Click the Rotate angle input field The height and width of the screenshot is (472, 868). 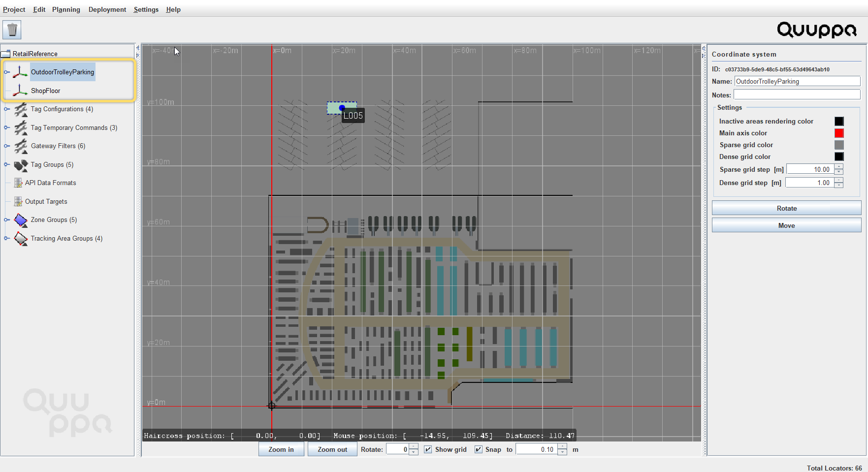coord(398,449)
